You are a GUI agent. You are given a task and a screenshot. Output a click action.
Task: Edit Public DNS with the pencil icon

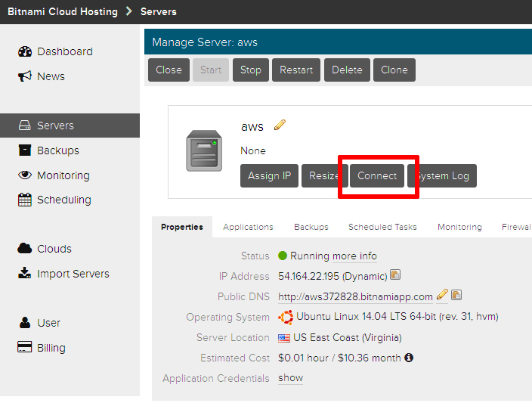click(442, 294)
